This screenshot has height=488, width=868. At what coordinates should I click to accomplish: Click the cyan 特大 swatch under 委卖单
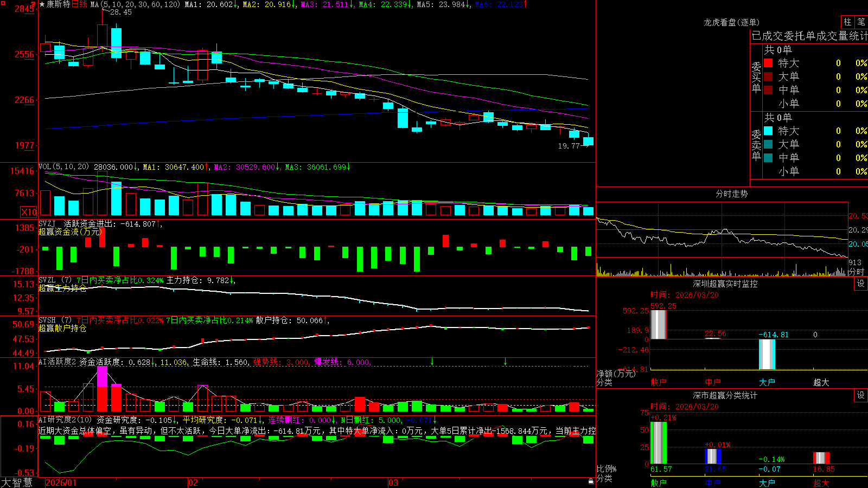[768, 131]
